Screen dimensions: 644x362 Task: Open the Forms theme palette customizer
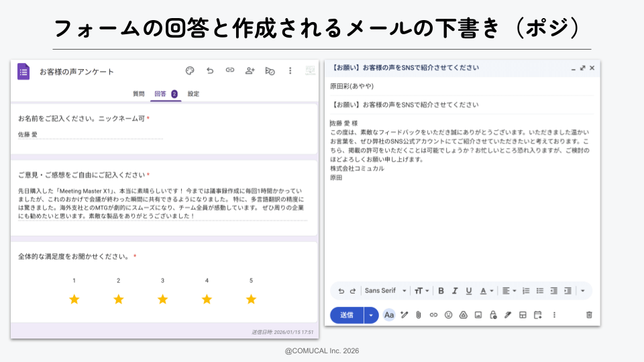(x=190, y=70)
